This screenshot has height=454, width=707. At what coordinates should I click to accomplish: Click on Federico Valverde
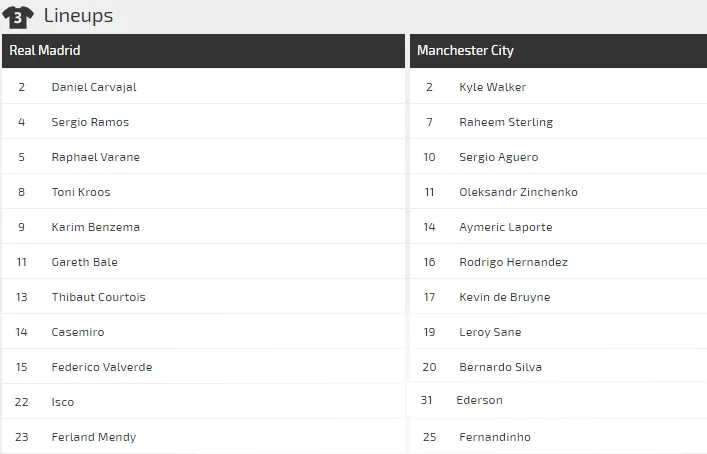(x=102, y=367)
